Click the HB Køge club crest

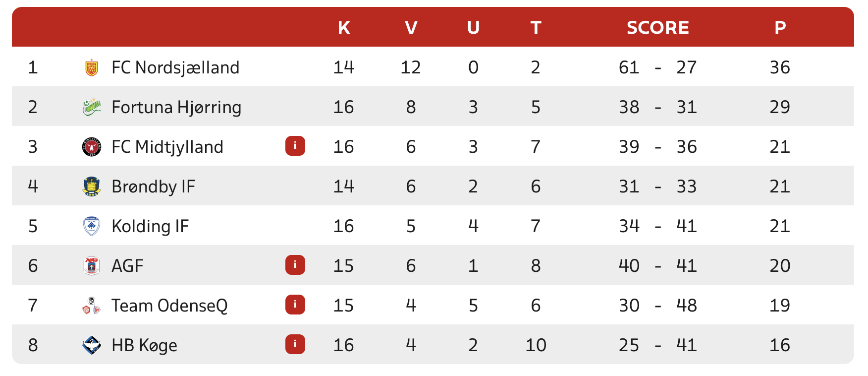[x=92, y=345]
